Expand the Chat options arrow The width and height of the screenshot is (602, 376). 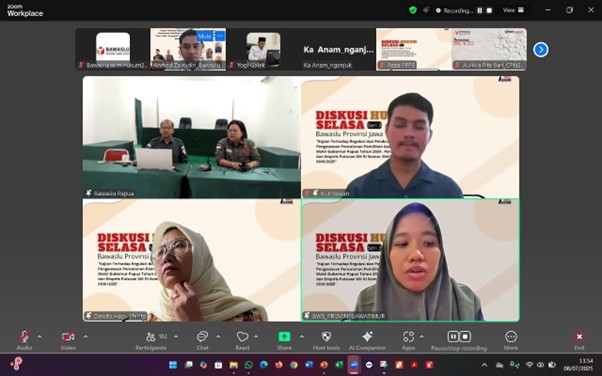[x=218, y=337]
